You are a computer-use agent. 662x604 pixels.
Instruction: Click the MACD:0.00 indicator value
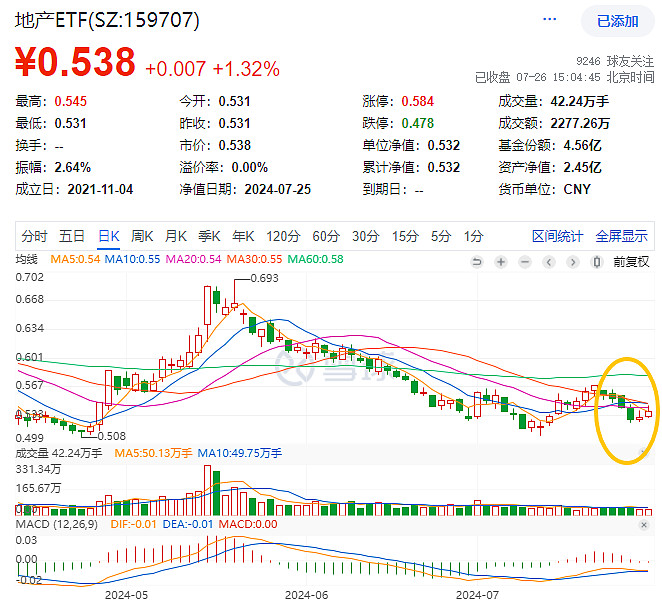click(248, 525)
